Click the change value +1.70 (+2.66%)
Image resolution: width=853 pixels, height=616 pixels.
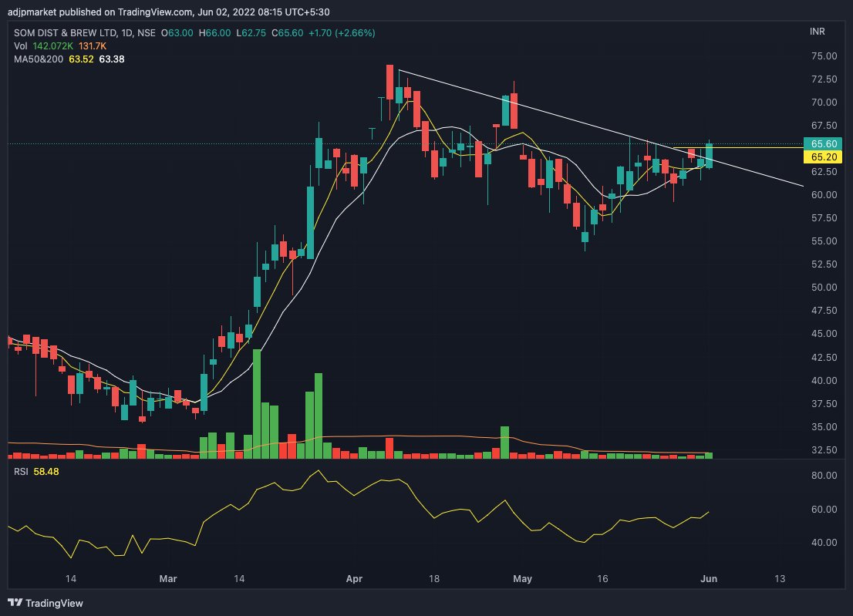(x=342, y=33)
